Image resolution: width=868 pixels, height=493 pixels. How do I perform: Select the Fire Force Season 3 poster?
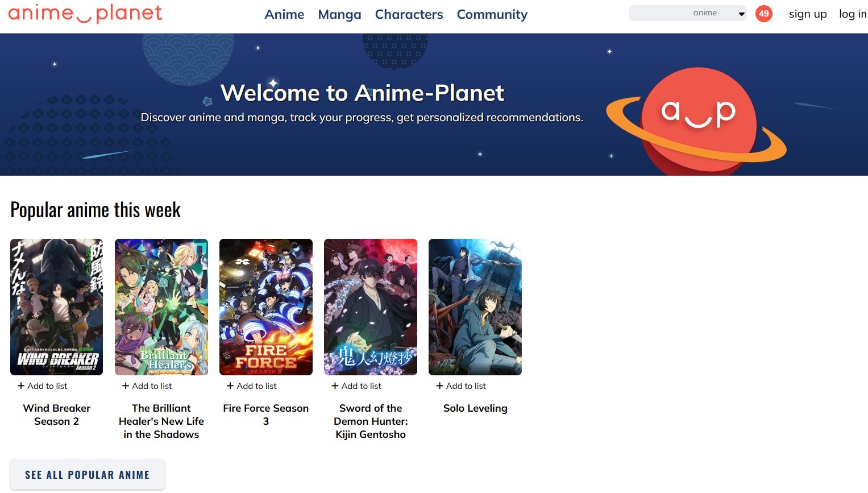[x=266, y=307]
